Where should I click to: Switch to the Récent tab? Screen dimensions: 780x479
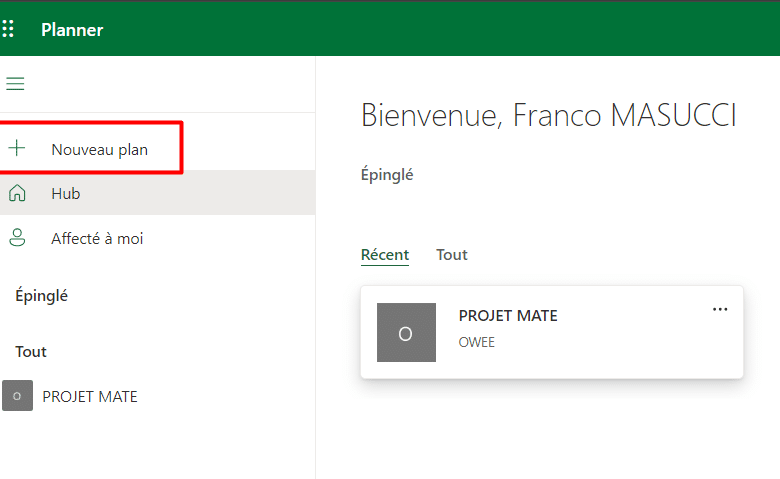click(385, 255)
